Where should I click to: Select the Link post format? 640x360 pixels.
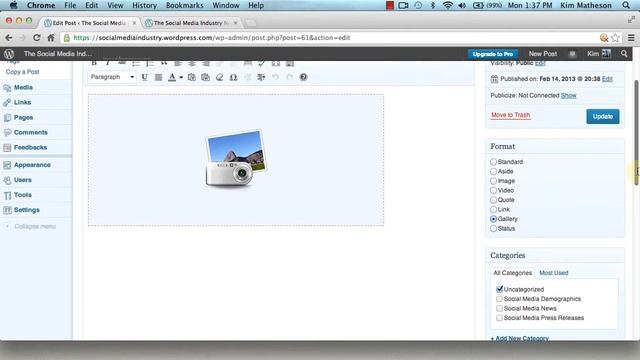pos(493,209)
